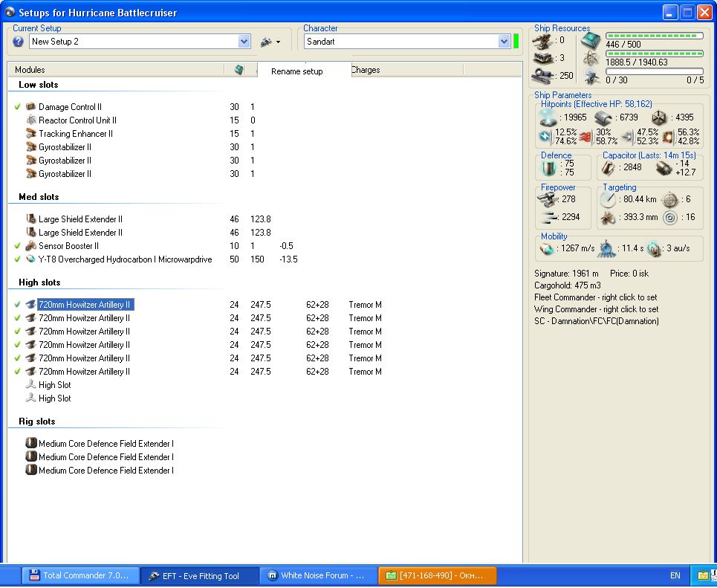This screenshot has height=588, width=717.
Task: Select the Damage Control II row
Action: click(70, 107)
